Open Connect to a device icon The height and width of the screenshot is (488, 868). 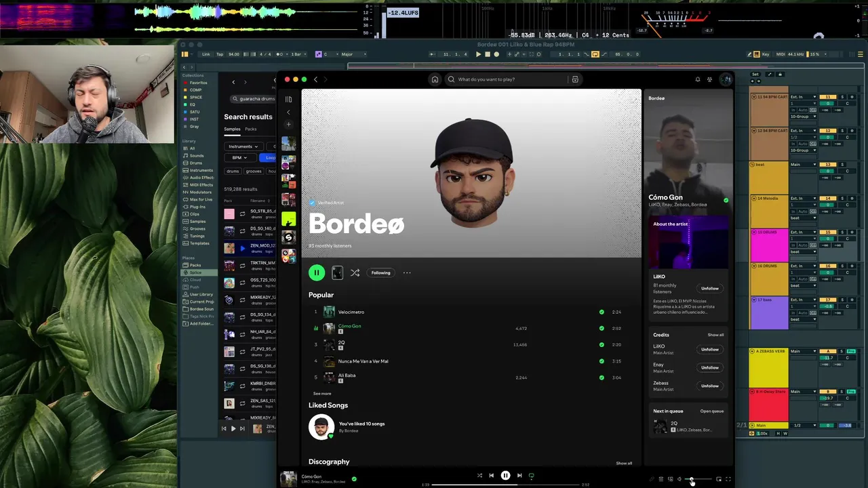pos(670,479)
